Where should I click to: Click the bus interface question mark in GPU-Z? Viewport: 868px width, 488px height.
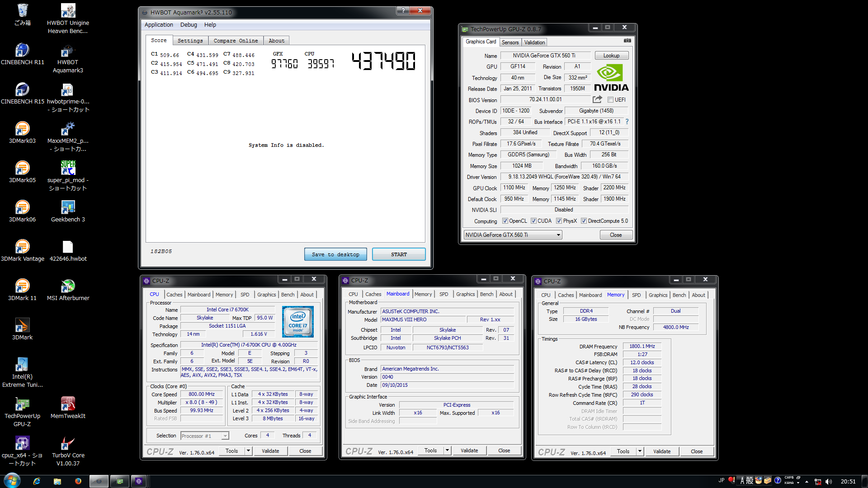627,122
